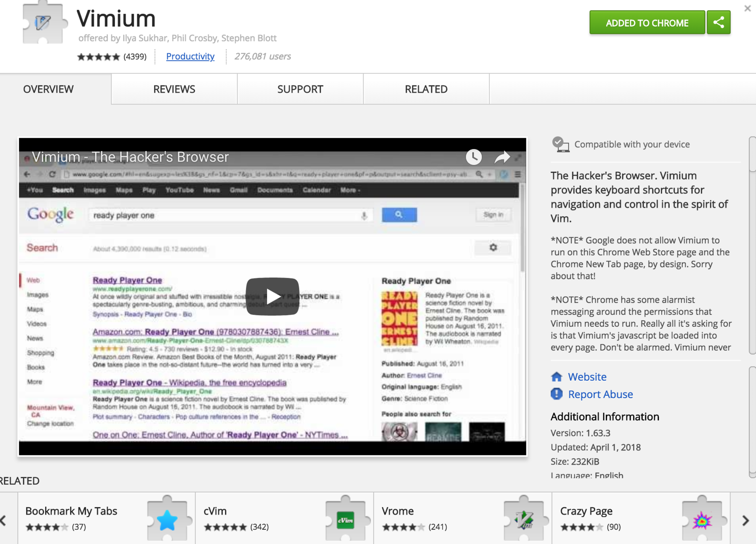Image resolution: width=756 pixels, height=544 pixels.
Task: Open the Productivity category link
Action: point(190,56)
